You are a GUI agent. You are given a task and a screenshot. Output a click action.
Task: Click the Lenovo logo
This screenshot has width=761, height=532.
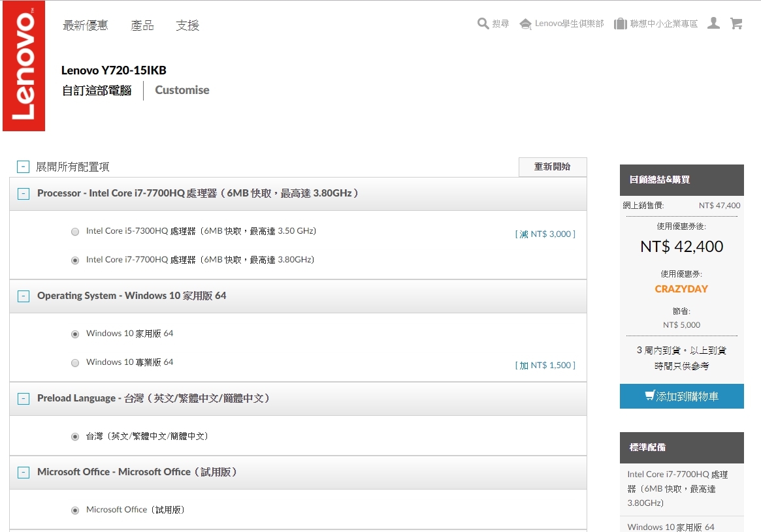tap(24, 66)
